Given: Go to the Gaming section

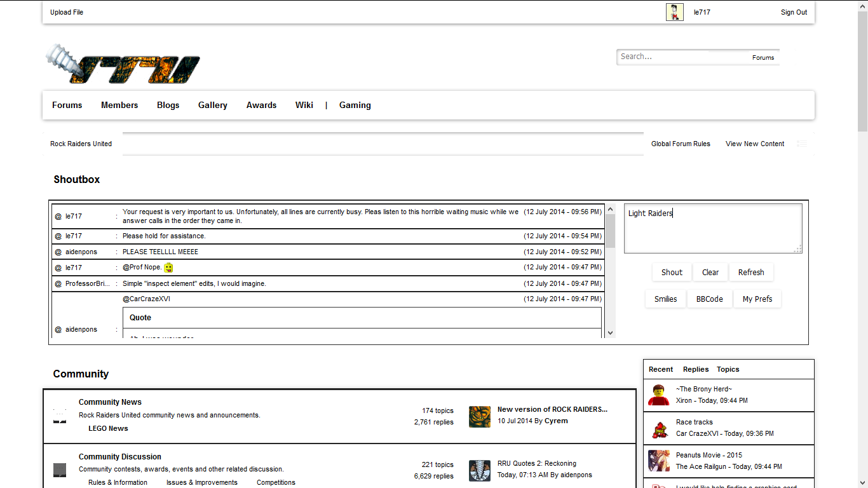Looking at the screenshot, I should pyautogui.click(x=355, y=105).
